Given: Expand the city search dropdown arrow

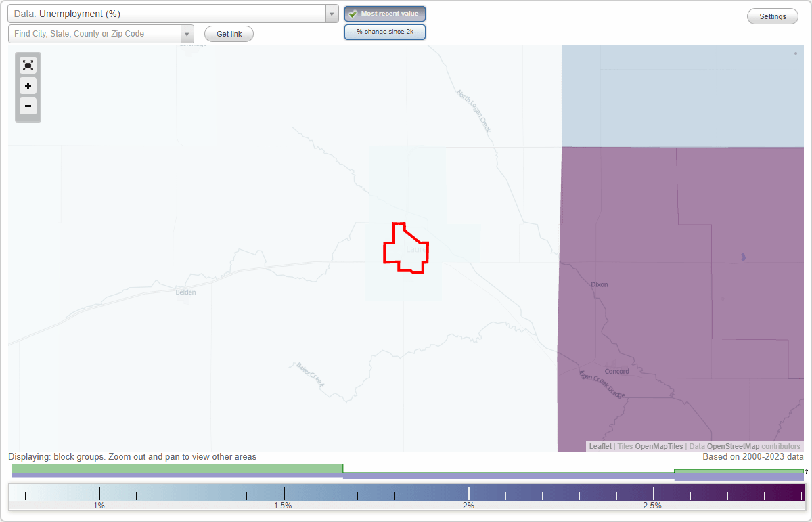Looking at the screenshot, I should [187, 32].
